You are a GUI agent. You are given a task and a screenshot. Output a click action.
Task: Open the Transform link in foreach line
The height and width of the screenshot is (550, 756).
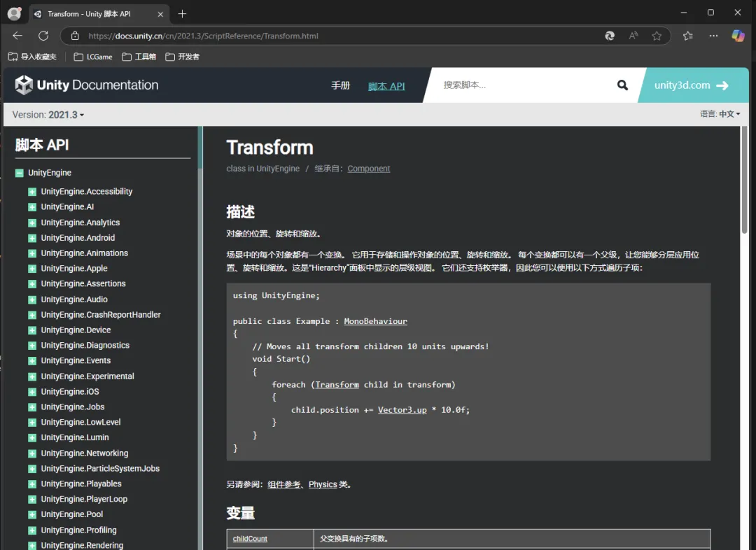coord(337,385)
